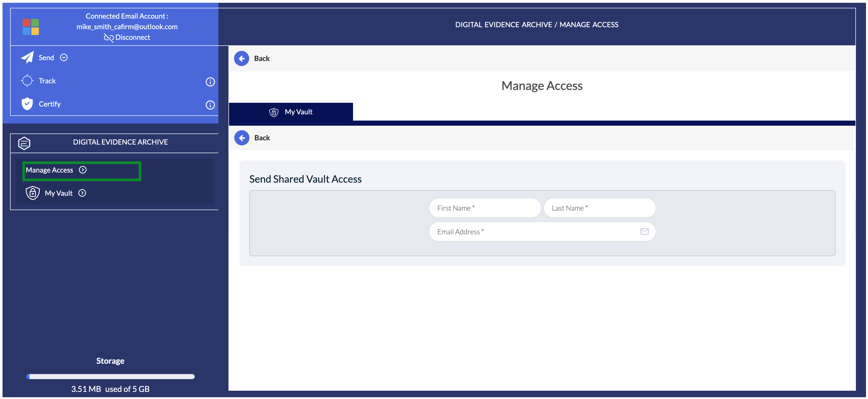Select the Certify menu item
This screenshot has width=868, height=399.
point(49,104)
